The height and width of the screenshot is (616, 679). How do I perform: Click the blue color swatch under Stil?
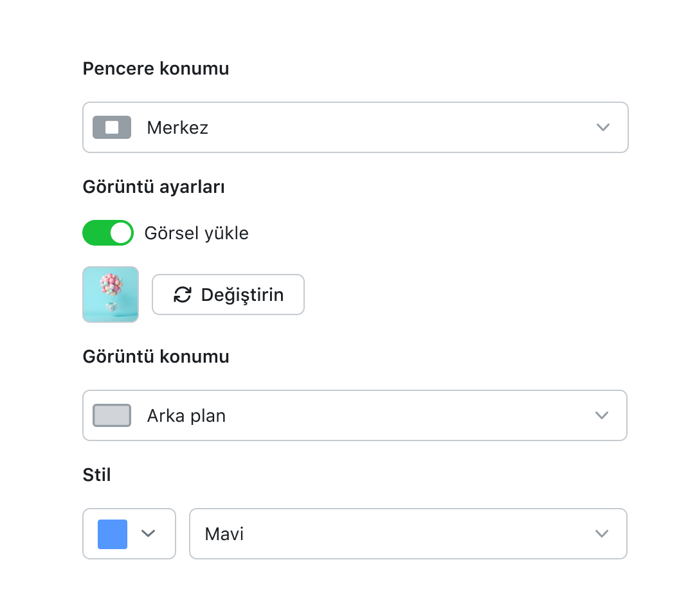point(113,534)
